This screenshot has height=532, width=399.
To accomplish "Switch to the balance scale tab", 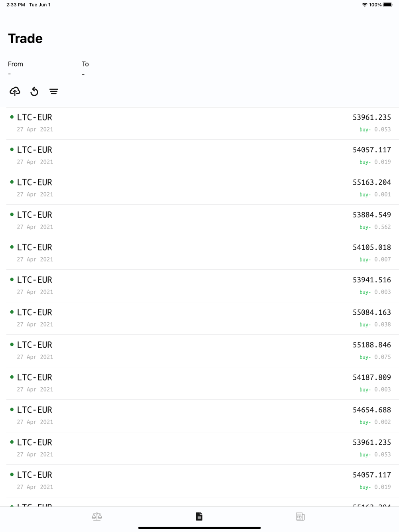I will click(97, 517).
